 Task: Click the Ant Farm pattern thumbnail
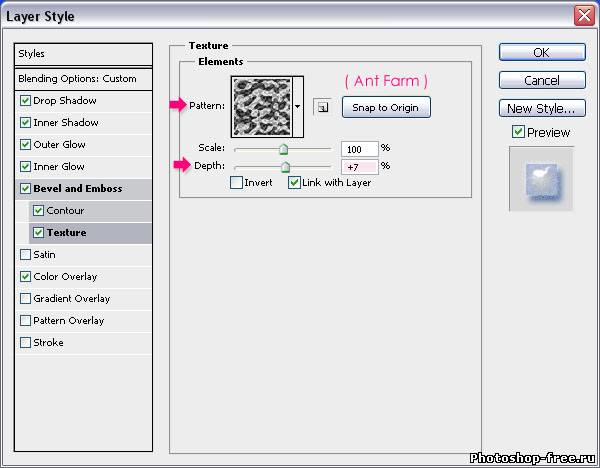coord(261,107)
